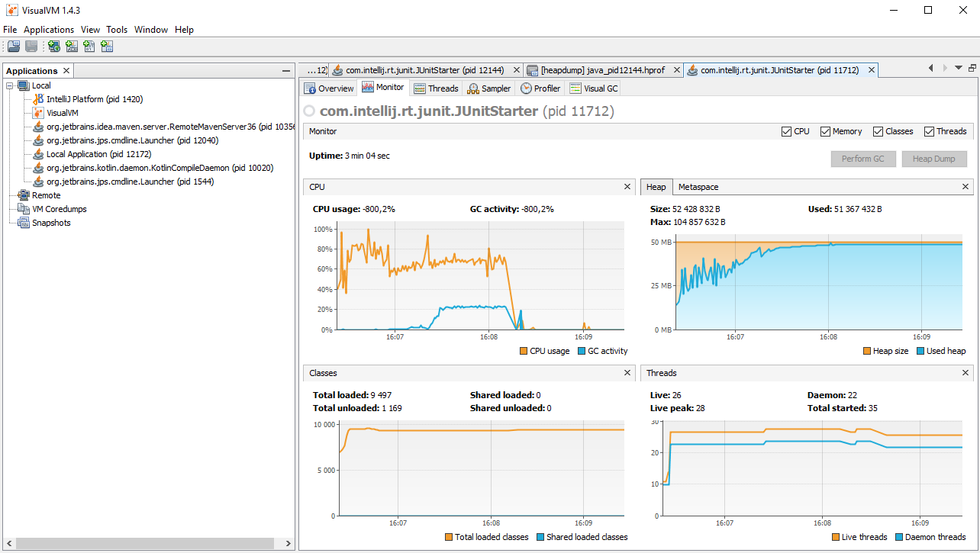The height and width of the screenshot is (553, 980).
Task: Switch to the Overview tab
Action: (329, 88)
